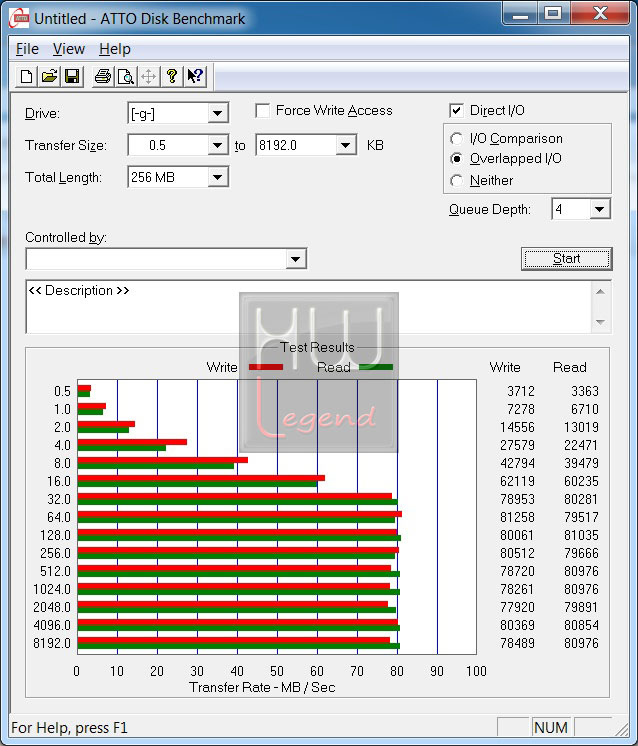Select the I/O Comparison radio button
The image size is (638, 746).
(x=456, y=138)
